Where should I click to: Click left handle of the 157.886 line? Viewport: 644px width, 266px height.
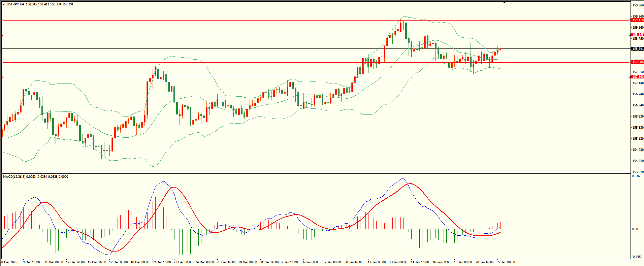click(x=3, y=62)
